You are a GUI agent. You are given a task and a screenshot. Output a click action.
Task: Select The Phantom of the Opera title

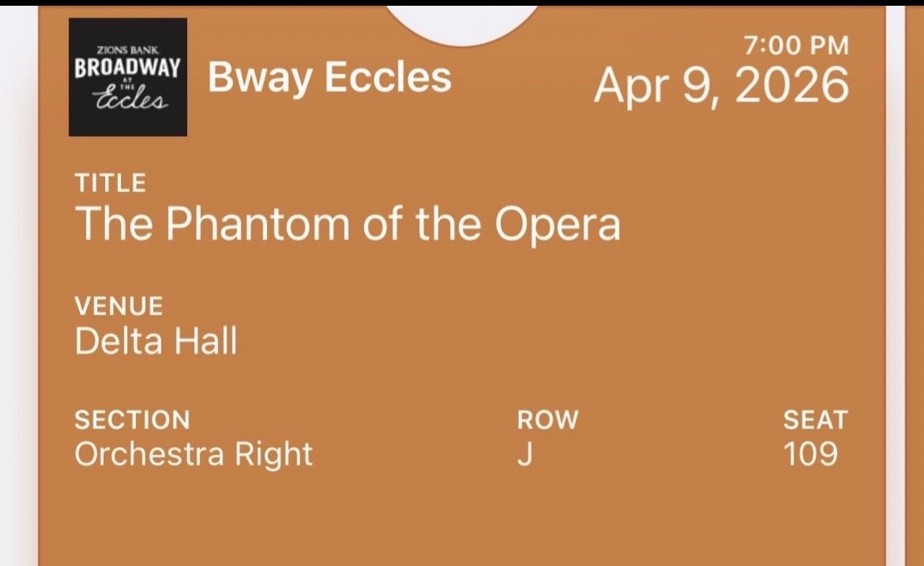coord(348,223)
